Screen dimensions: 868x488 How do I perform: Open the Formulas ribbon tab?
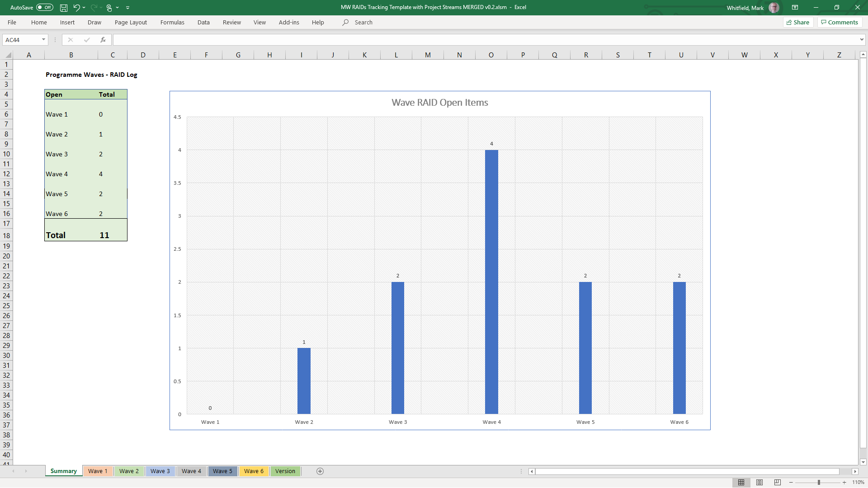coord(172,22)
